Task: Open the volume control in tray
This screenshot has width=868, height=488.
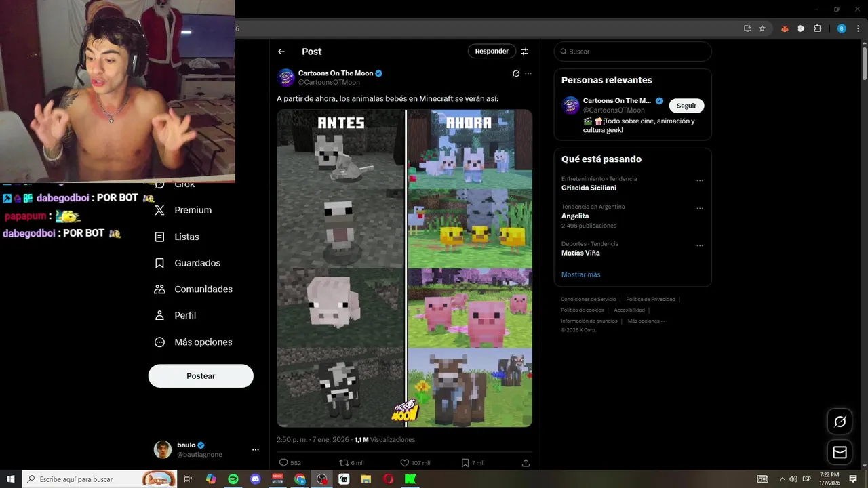Action: 793,479
